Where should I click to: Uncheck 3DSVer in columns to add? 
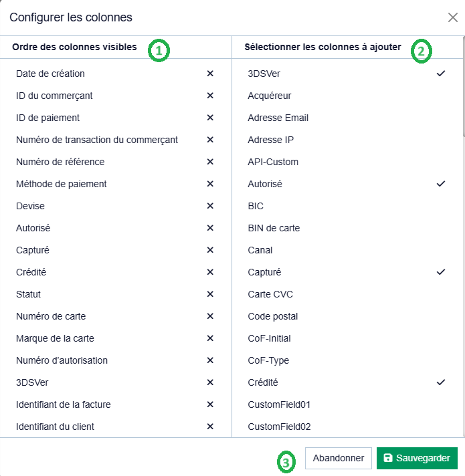pos(440,74)
